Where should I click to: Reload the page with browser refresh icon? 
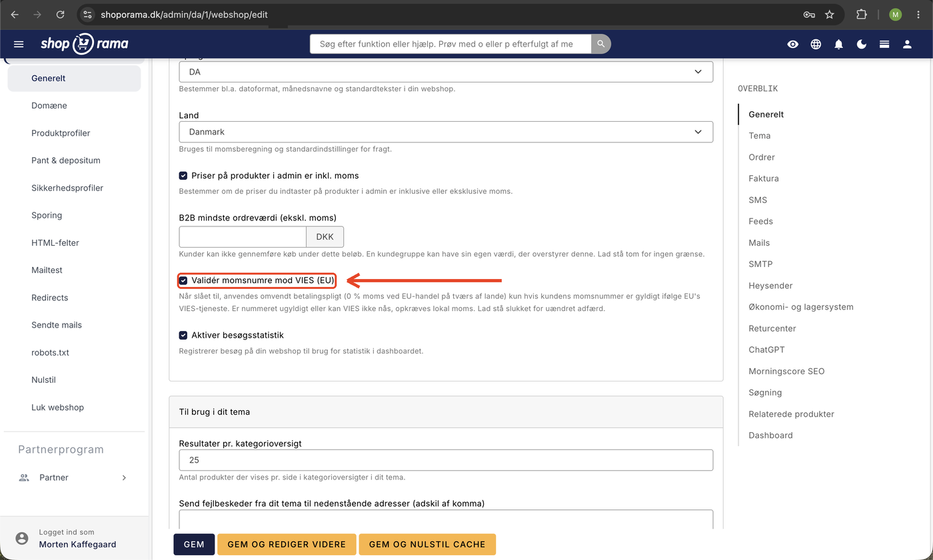tap(61, 14)
